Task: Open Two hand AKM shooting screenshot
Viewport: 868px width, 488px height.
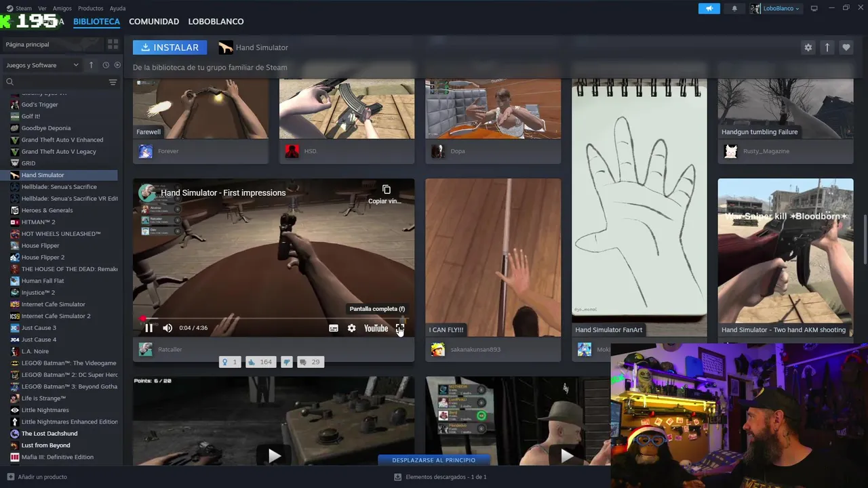Action: coord(785,257)
